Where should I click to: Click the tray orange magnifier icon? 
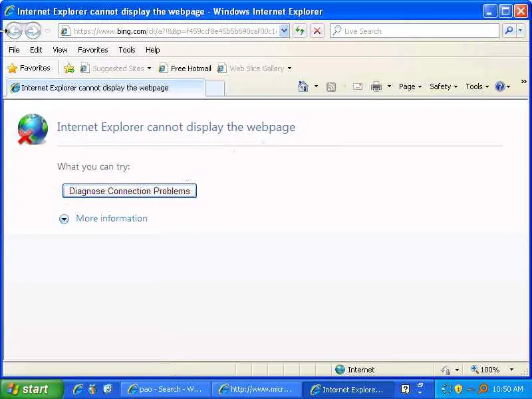[x=483, y=389]
